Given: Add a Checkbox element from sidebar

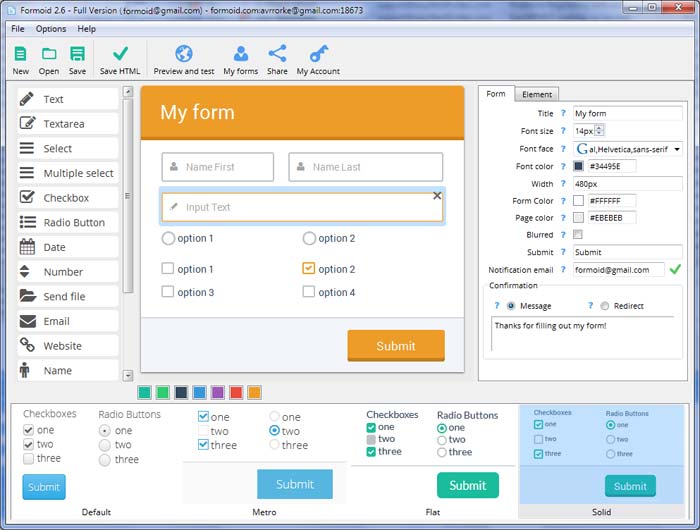Looking at the screenshot, I should pyautogui.click(x=68, y=197).
